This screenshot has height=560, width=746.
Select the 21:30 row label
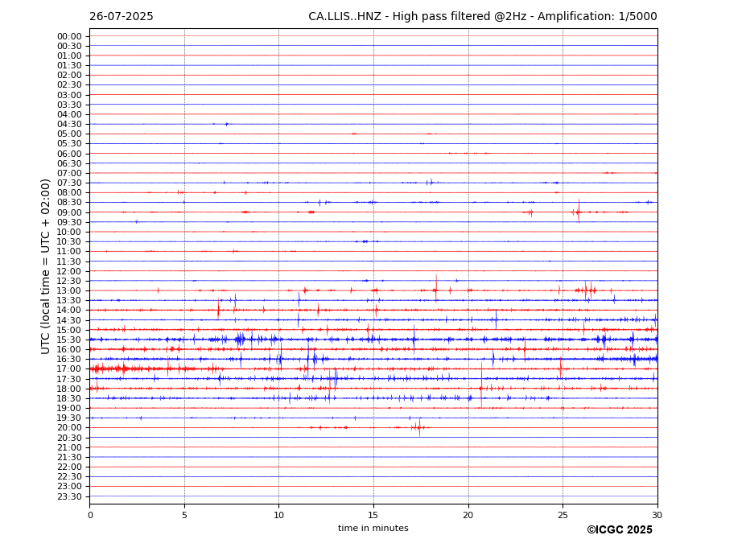69,457
